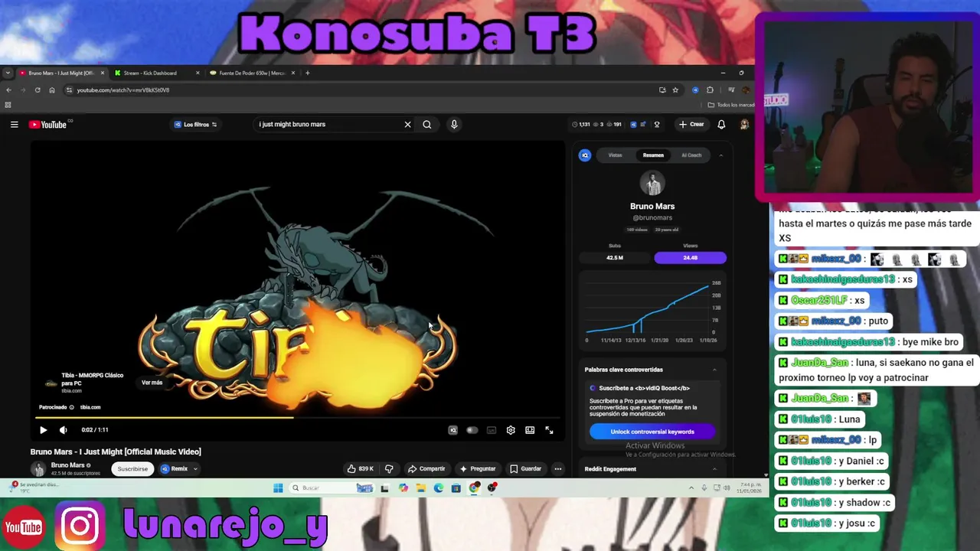This screenshot has height=551, width=980.
Task: Select the Vistas tab in vidIQ panel
Action: [615, 155]
